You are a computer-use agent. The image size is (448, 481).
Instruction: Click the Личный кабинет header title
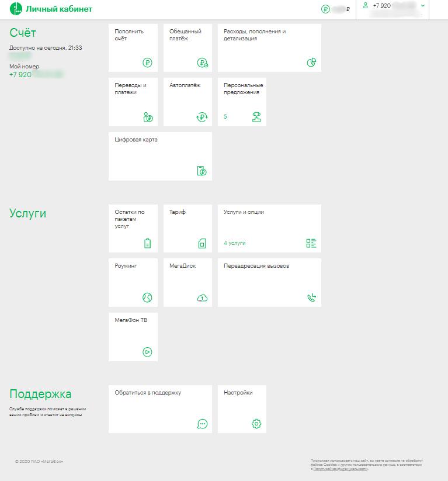[x=59, y=9]
